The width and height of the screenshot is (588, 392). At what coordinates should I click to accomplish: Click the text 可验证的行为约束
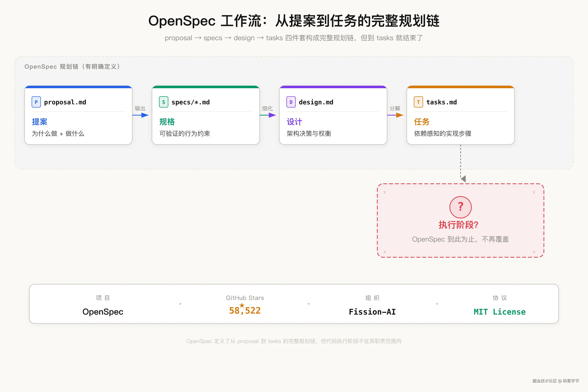185,133
